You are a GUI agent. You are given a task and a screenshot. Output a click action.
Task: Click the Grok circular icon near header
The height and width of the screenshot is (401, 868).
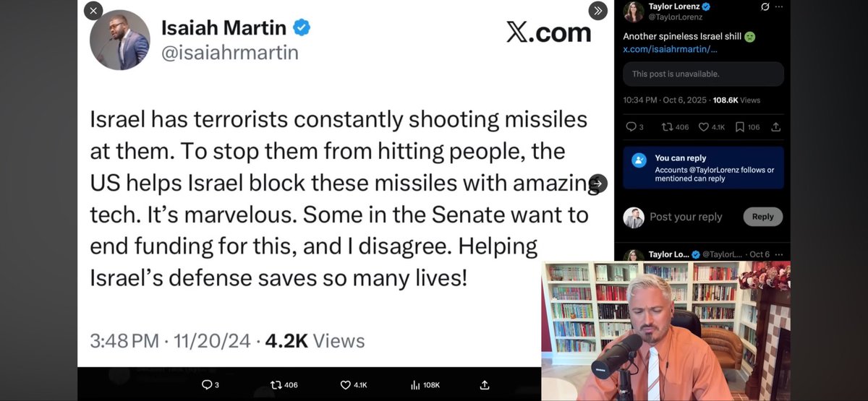(x=765, y=7)
